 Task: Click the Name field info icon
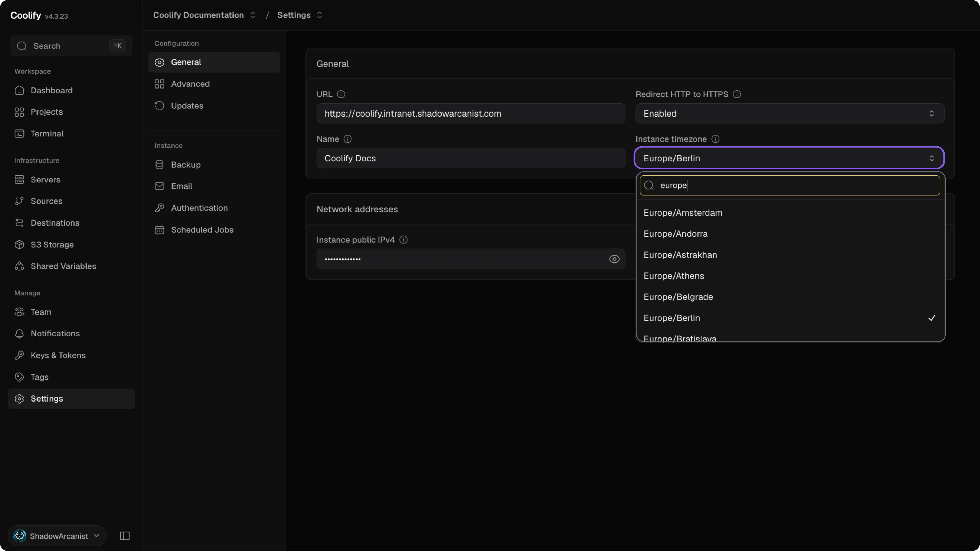coord(347,139)
